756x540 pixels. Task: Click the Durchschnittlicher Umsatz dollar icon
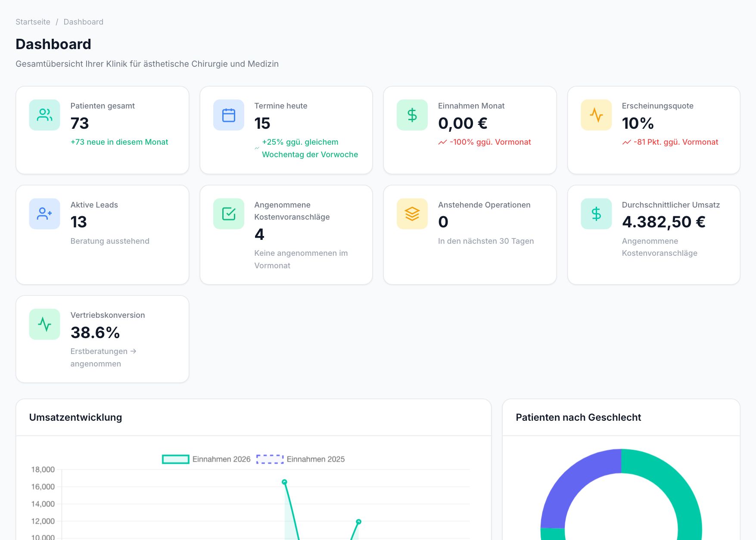(x=596, y=214)
